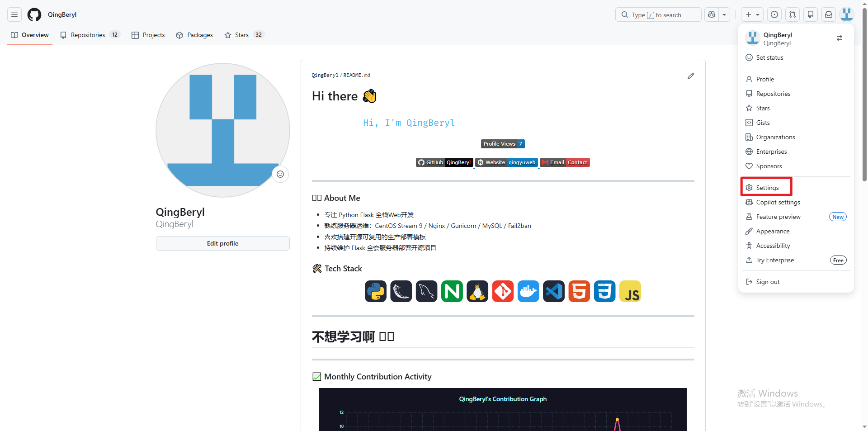This screenshot has width=868, height=431.
Task: Select Sponsors in the user menu
Action: tap(796, 166)
